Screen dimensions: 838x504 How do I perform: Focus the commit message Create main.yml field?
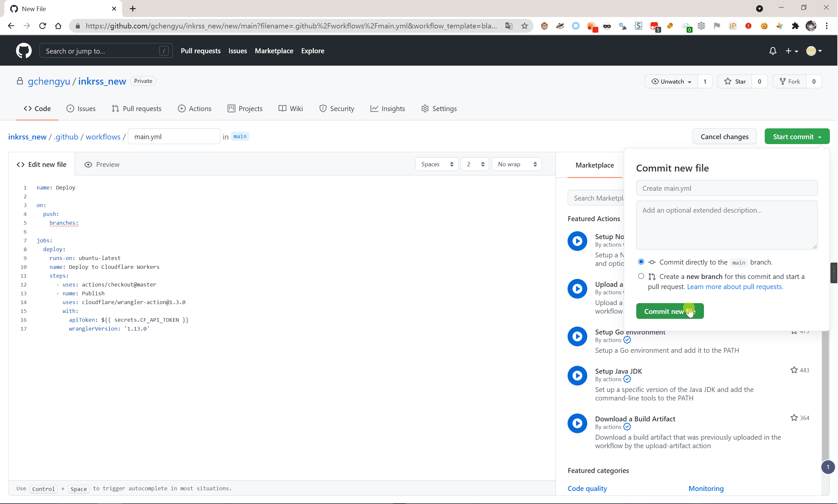point(727,188)
